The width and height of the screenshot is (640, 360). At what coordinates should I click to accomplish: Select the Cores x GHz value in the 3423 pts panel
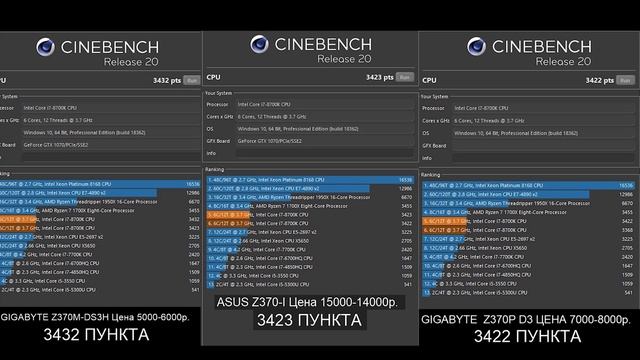click(324, 117)
